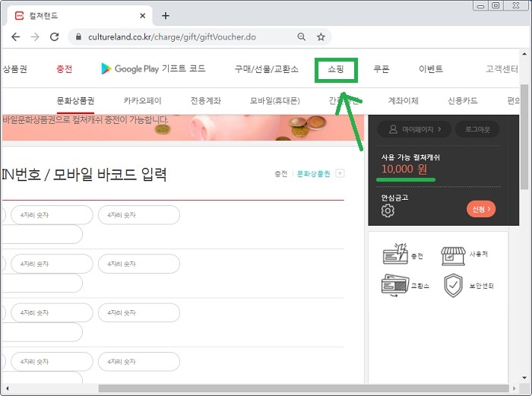This screenshot has height=396, width=532.
Task: Open a new browser tab
Action: pyautogui.click(x=165, y=16)
